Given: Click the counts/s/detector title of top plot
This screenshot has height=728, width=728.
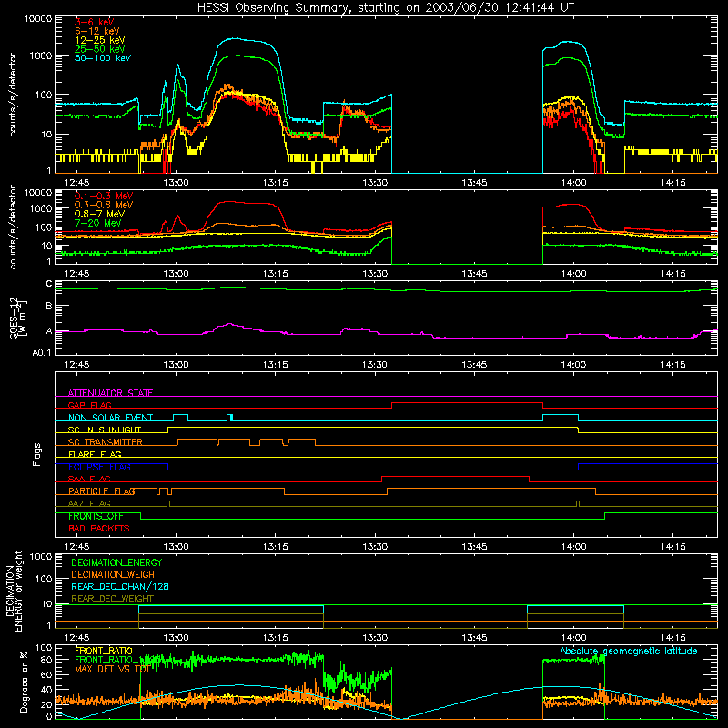Looking at the screenshot, I should pyautogui.click(x=13, y=95).
